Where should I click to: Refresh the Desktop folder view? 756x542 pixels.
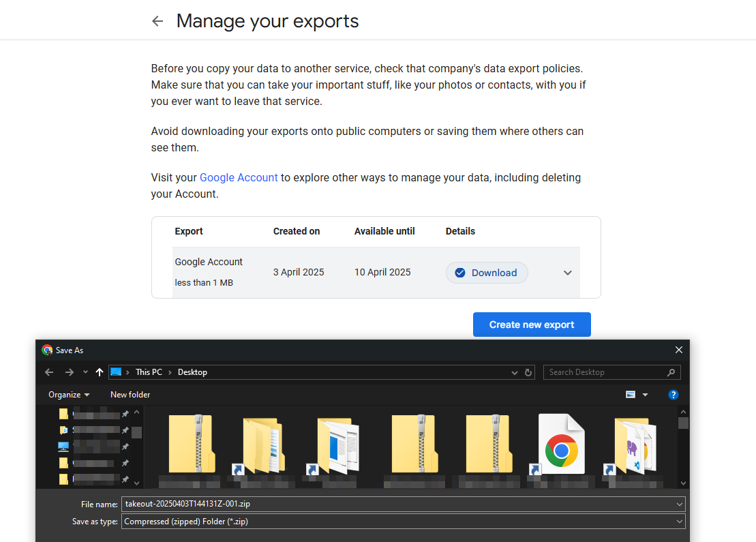point(528,372)
